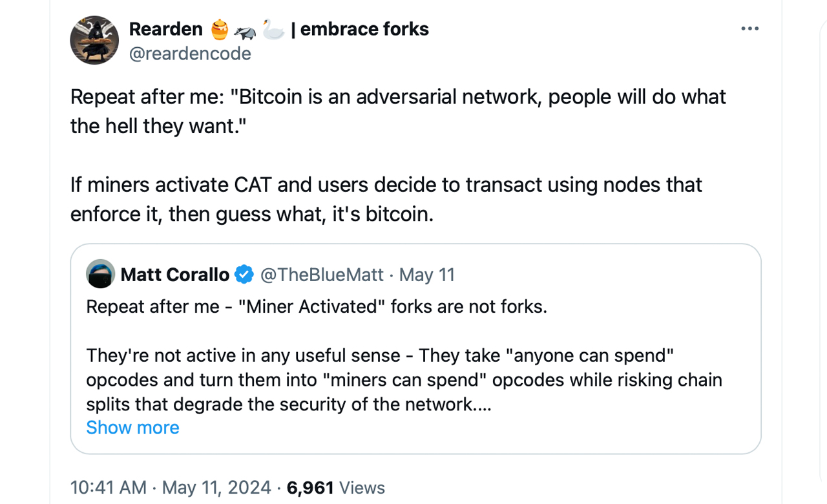Click the badger emoji beside Rearden
This screenshot has height=504, width=827.
[245, 30]
